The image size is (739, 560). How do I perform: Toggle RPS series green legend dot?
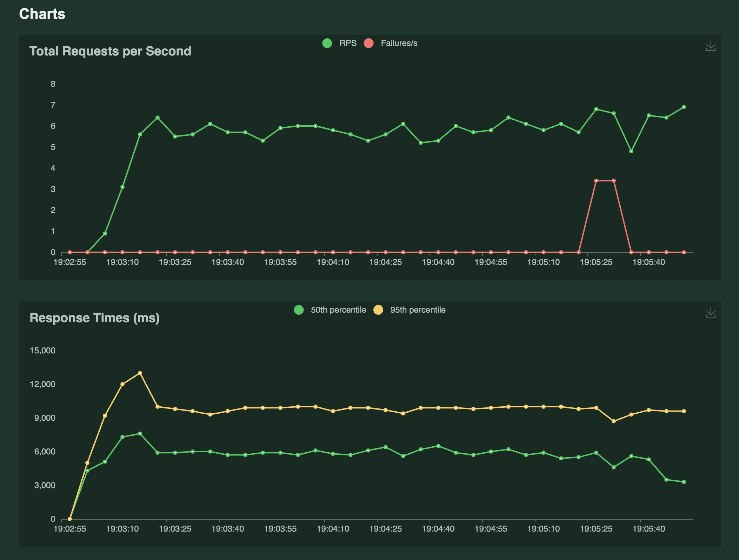point(327,43)
